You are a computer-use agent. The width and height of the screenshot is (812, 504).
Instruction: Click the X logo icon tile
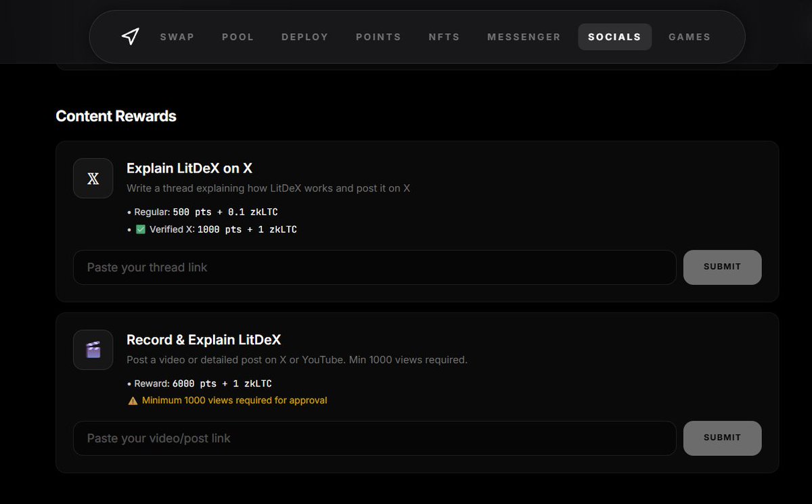(93, 179)
